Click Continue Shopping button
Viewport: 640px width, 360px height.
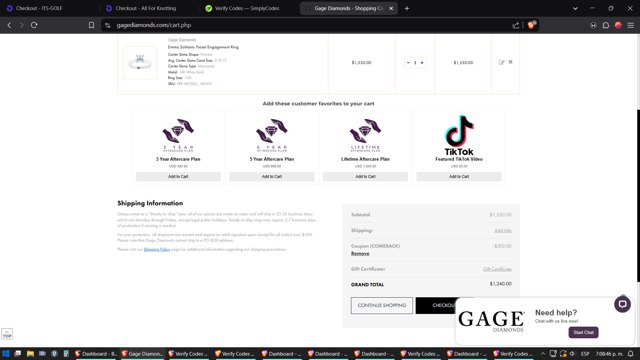coord(382,305)
